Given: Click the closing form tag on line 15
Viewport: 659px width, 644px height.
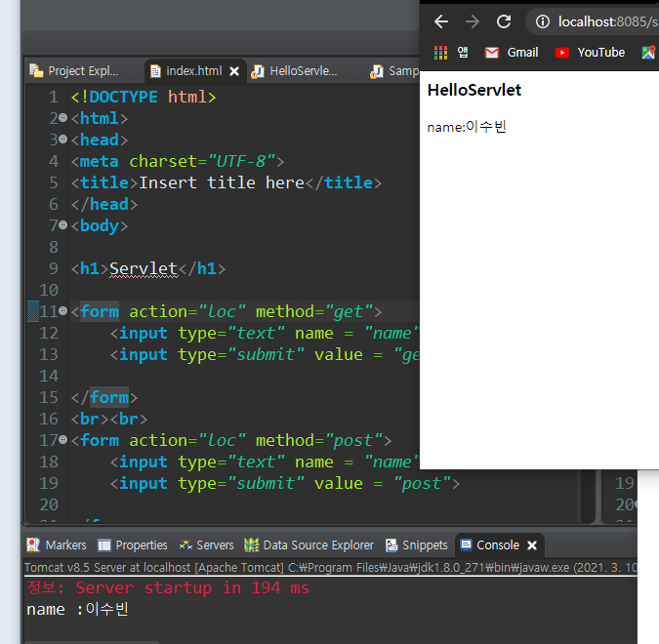Looking at the screenshot, I should click(x=104, y=397).
